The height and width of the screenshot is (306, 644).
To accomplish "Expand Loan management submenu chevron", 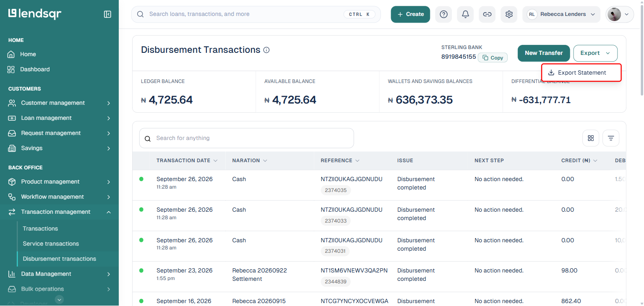I will pyautogui.click(x=109, y=118).
